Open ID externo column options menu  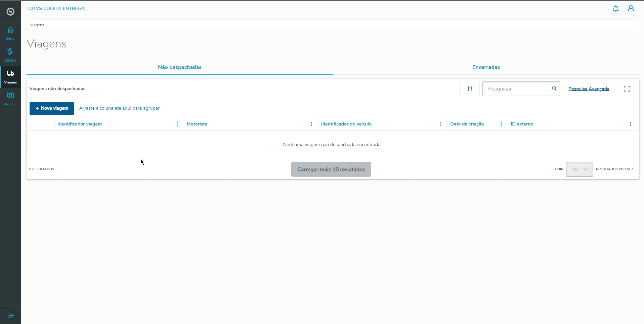pyautogui.click(x=630, y=124)
